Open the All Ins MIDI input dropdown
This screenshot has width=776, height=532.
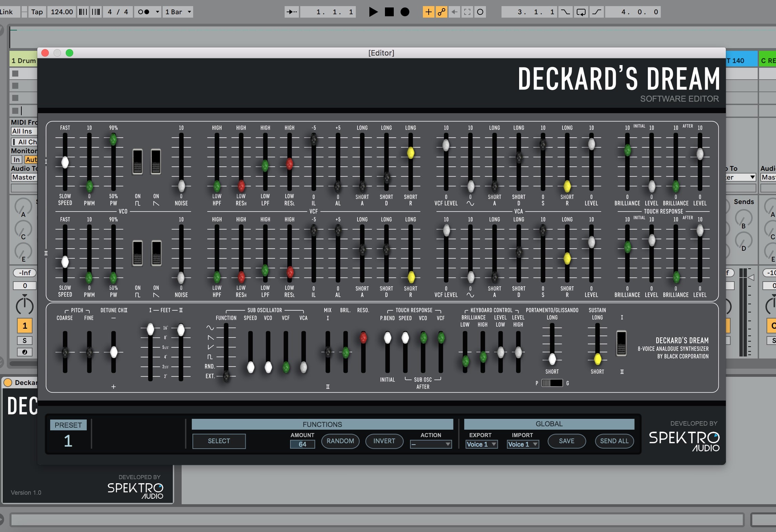[24, 131]
